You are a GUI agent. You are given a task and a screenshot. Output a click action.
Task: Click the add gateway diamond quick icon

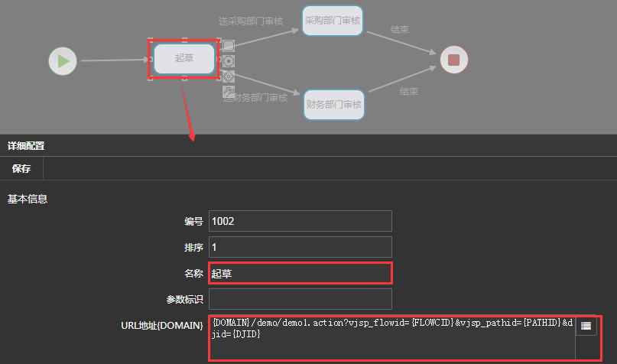click(x=229, y=76)
